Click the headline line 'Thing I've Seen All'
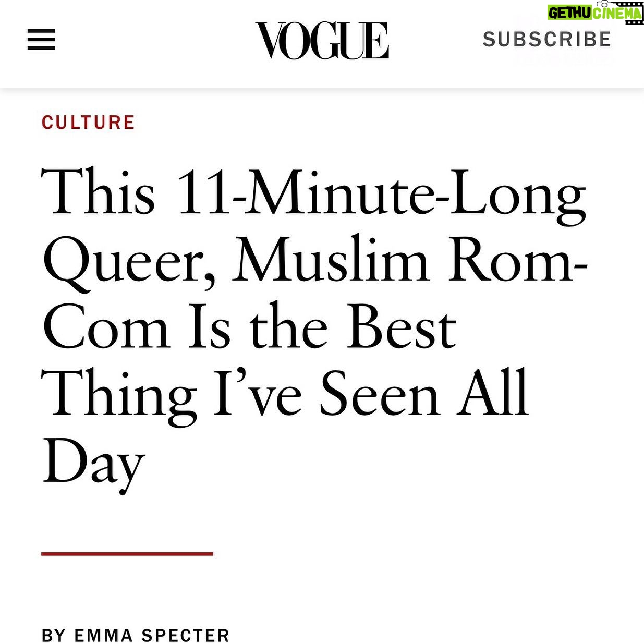 [285, 395]
